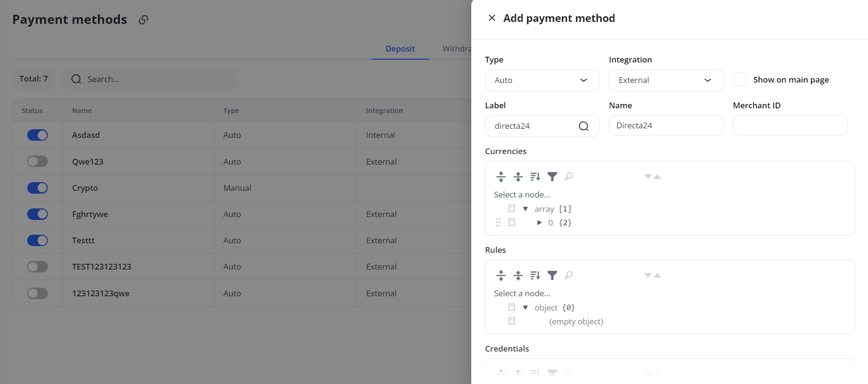
Task: Click the Status column header
Action: click(32, 111)
